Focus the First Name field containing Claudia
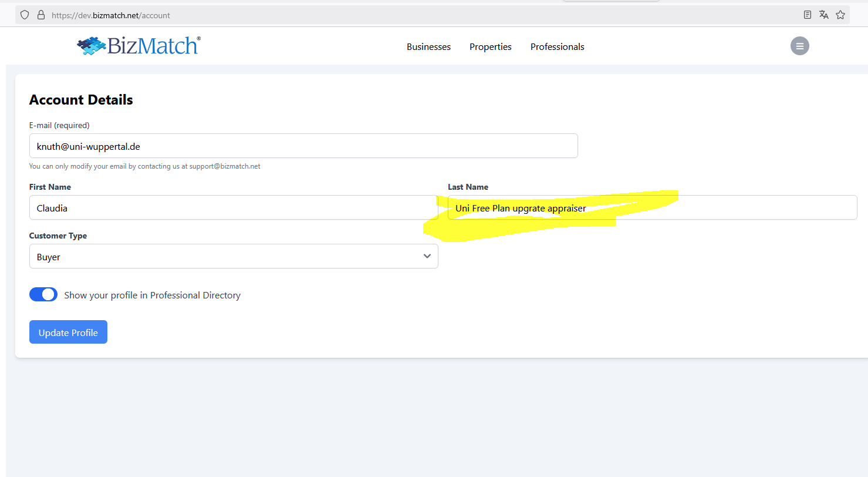The width and height of the screenshot is (868, 477). point(233,208)
